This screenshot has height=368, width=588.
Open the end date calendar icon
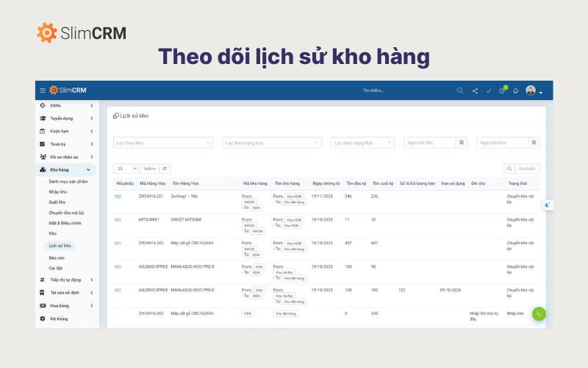534,143
